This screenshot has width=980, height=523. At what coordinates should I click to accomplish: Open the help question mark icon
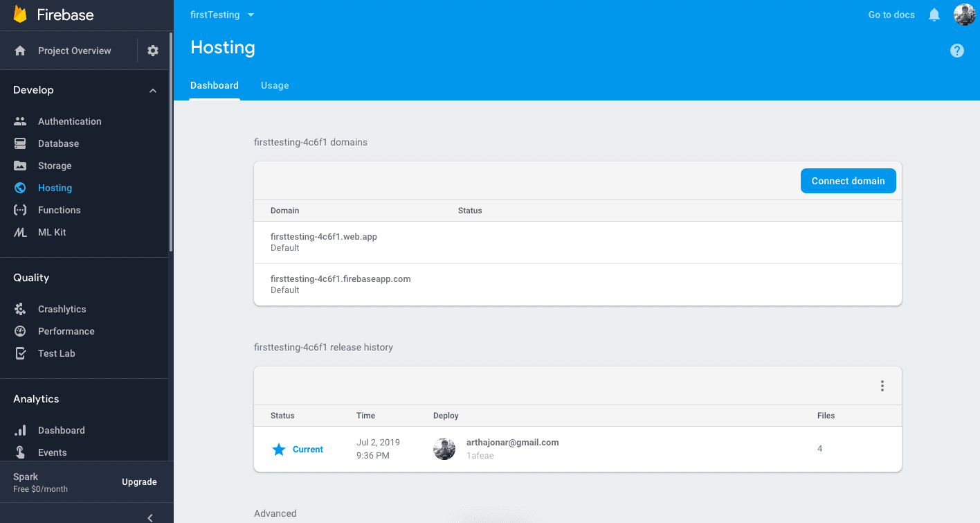coord(957,51)
